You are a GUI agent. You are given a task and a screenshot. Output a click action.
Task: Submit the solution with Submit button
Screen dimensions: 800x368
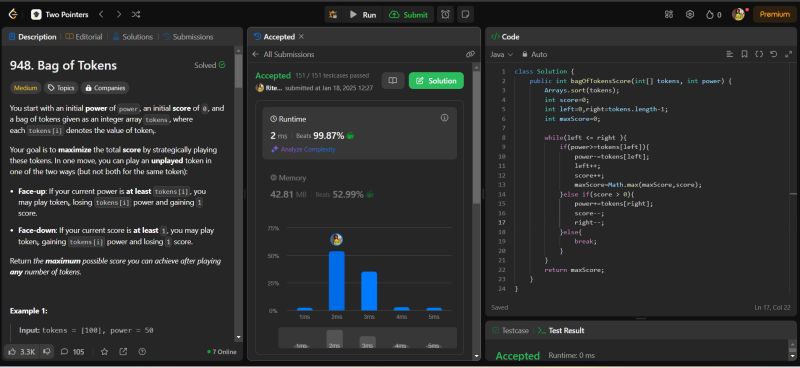408,14
